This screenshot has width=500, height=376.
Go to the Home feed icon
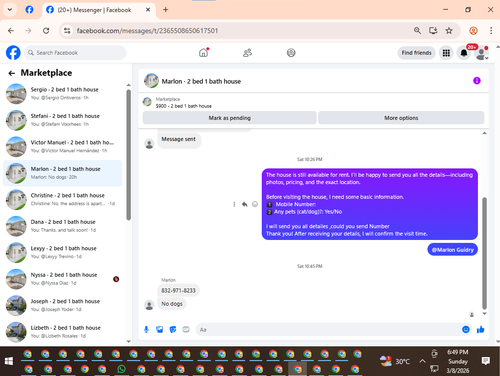click(x=203, y=53)
